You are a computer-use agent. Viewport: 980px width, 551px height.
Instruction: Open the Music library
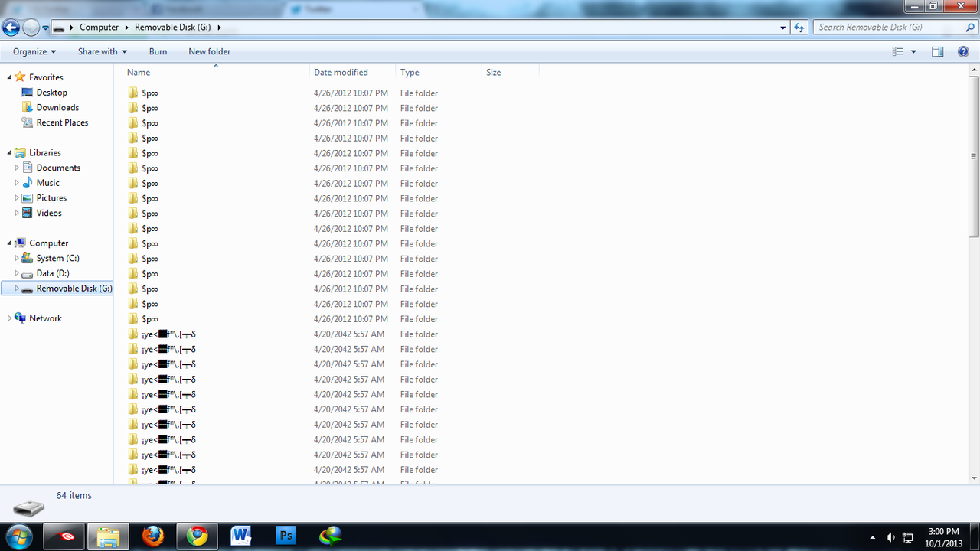(47, 183)
